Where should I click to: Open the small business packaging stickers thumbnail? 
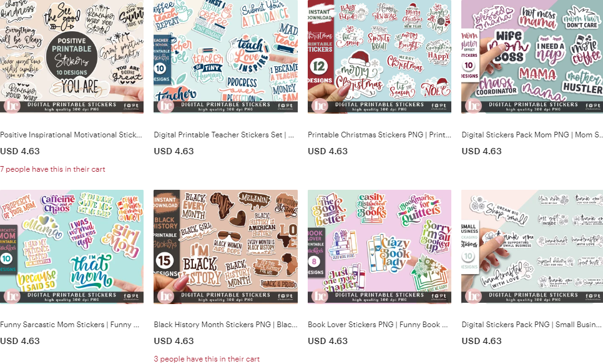click(x=532, y=247)
